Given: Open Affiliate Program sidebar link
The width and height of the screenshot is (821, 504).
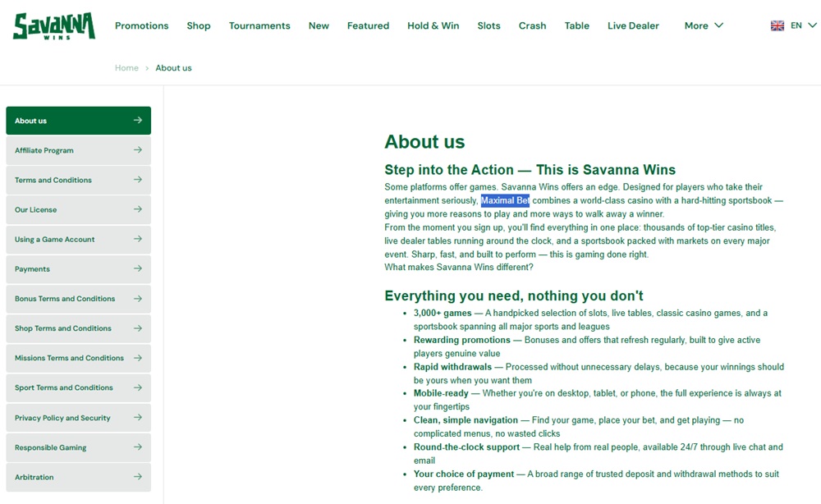Looking at the screenshot, I should click(79, 150).
